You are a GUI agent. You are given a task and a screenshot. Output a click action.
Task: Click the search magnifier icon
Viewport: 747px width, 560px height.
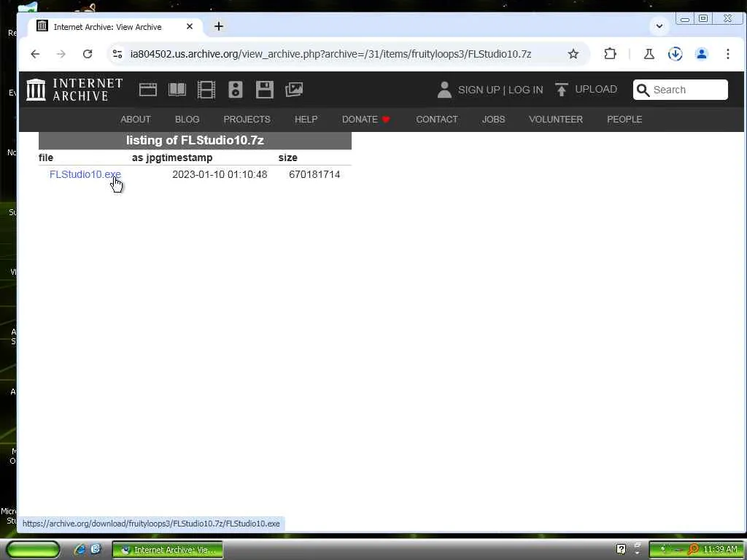click(x=643, y=90)
